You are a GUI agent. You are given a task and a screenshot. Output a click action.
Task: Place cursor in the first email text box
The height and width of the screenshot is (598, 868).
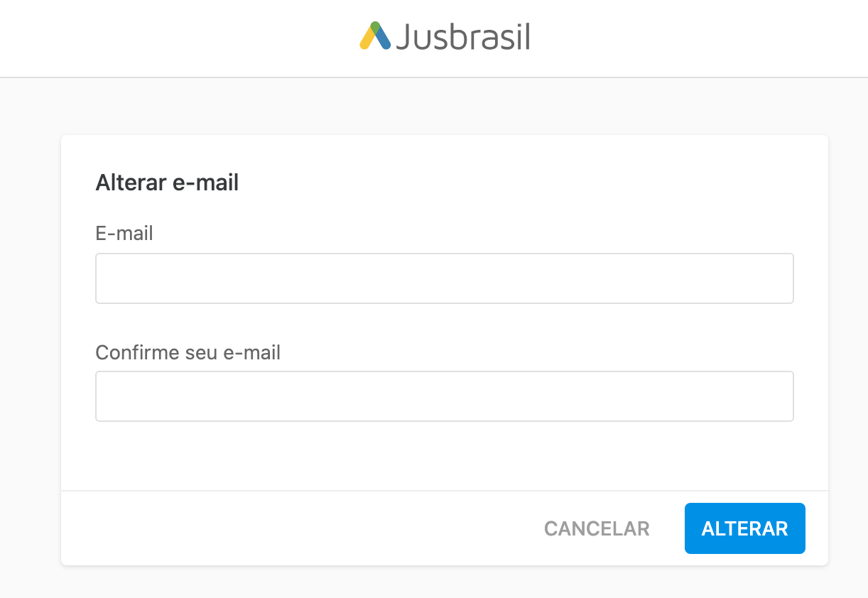(x=445, y=278)
